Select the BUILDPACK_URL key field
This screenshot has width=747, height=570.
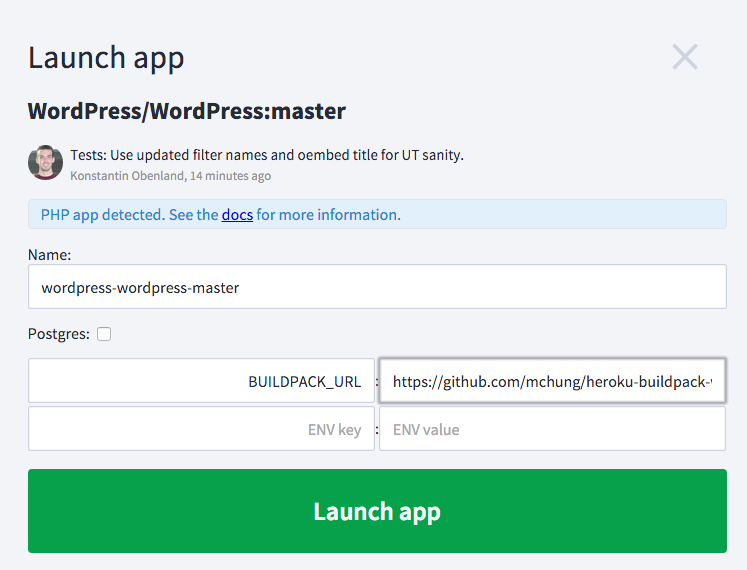[x=201, y=381]
